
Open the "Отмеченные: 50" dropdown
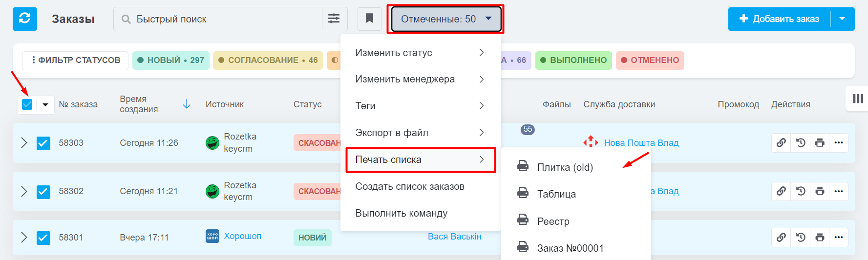[446, 19]
